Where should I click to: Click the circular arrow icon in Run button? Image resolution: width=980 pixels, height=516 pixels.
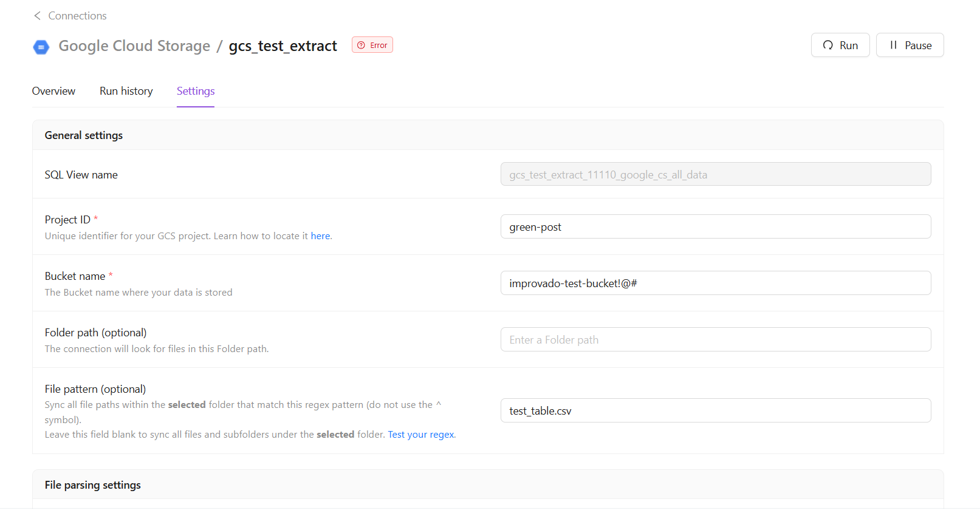point(828,46)
